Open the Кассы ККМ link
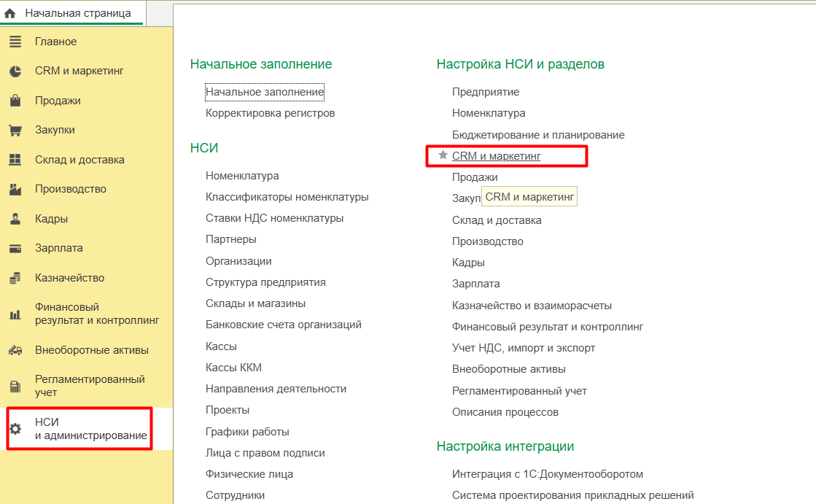The image size is (816, 504). 233,368
